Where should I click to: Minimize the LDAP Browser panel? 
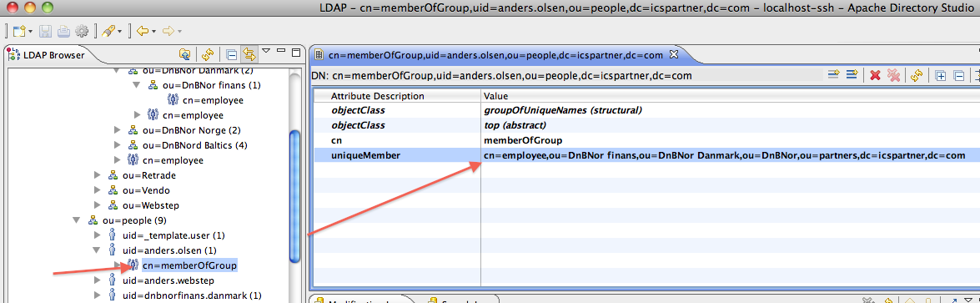pyautogui.click(x=280, y=51)
